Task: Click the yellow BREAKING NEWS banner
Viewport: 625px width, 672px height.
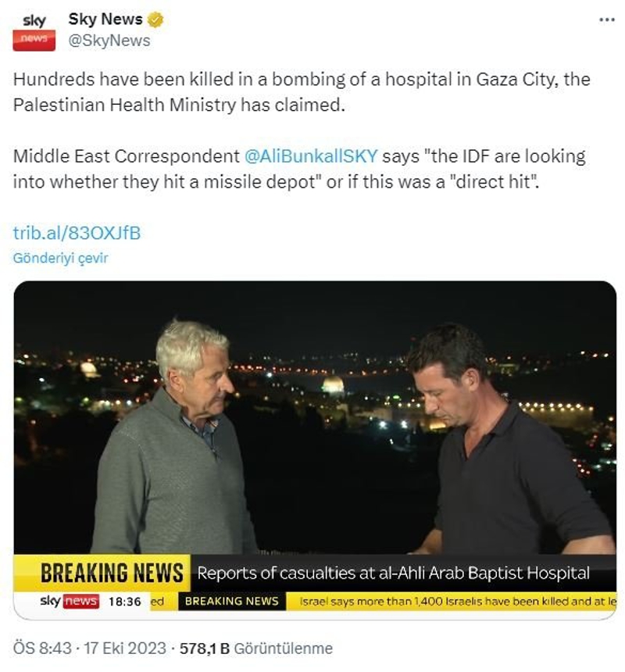Action: pyautogui.click(x=112, y=573)
